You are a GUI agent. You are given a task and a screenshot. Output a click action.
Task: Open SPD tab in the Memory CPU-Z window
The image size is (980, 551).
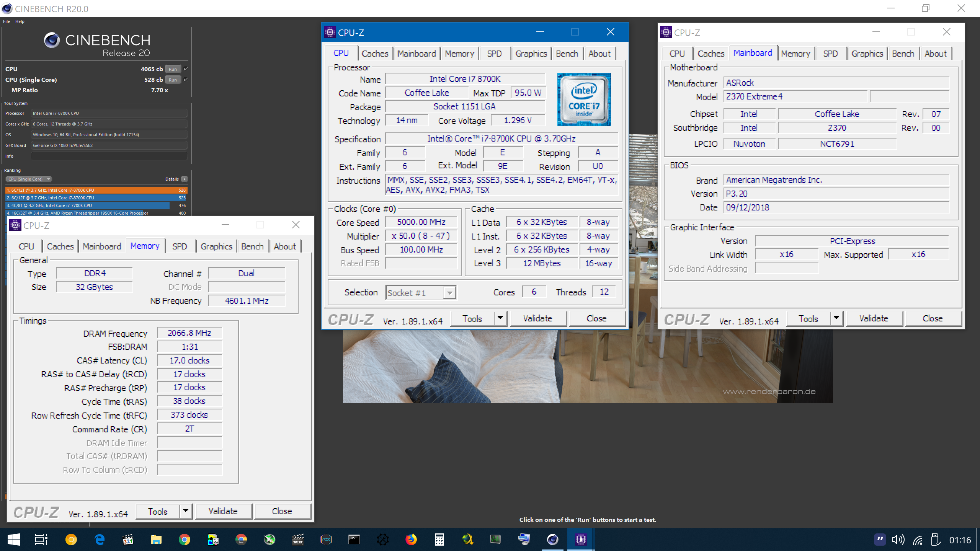(x=180, y=246)
